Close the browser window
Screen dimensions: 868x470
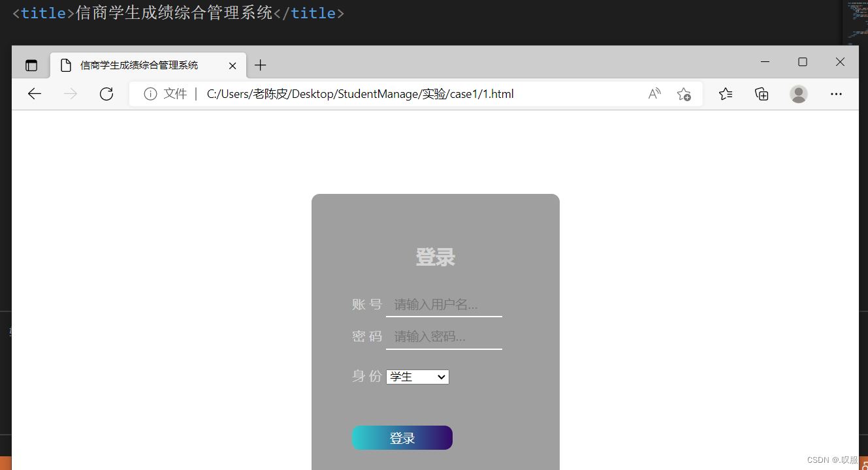[x=840, y=62]
